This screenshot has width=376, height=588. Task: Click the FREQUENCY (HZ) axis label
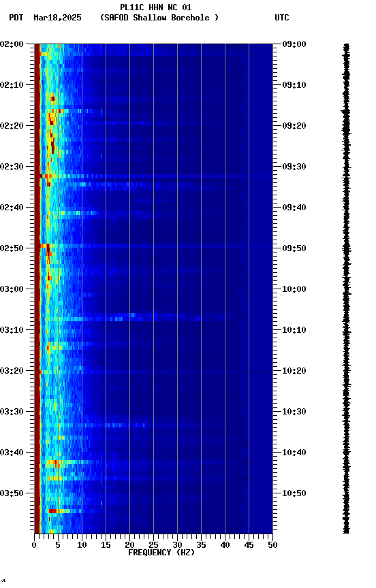tap(161, 553)
